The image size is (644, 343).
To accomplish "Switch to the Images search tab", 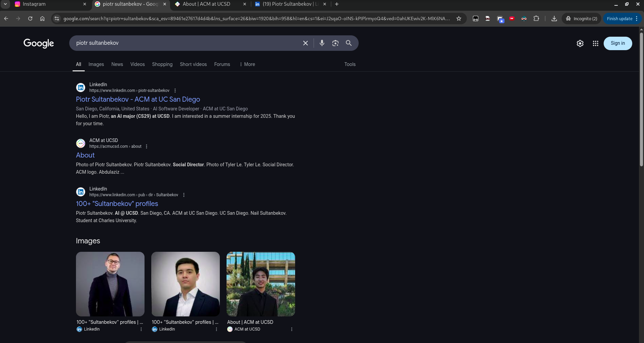I will coord(96,64).
